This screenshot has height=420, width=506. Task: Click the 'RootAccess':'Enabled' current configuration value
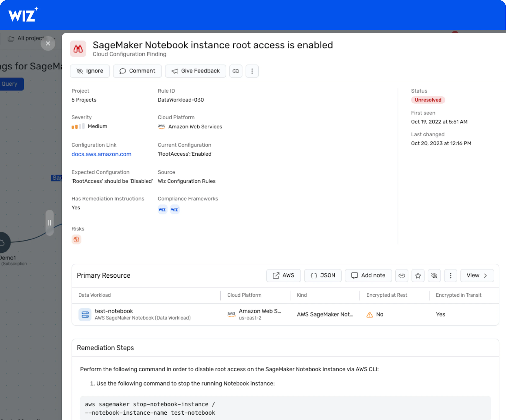click(185, 154)
